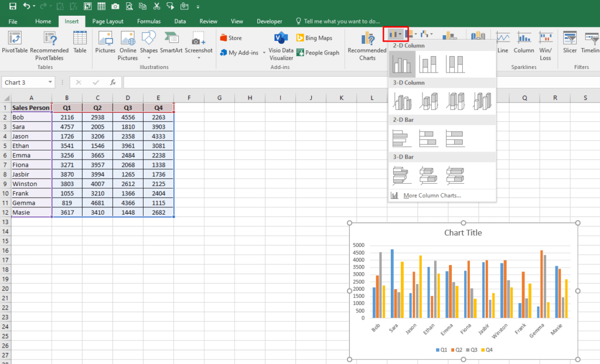600x364 pixels.
Task: Choose the 3-D Clustered Column chart type
Action: (x=403, y=101)
